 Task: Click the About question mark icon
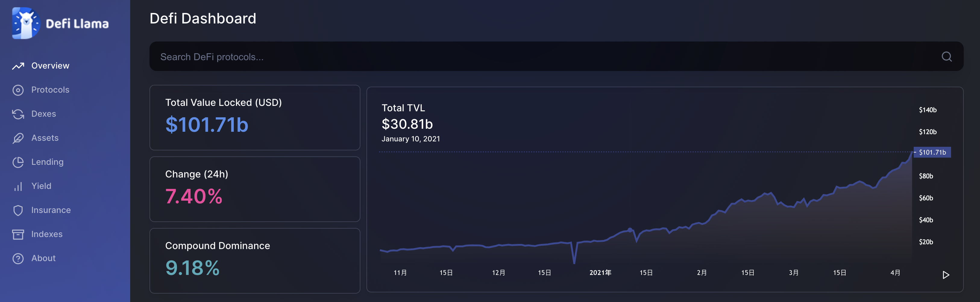click(18, 258)
